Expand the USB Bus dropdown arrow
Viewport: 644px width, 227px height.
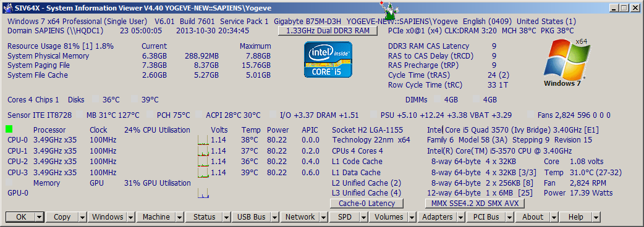275,217
